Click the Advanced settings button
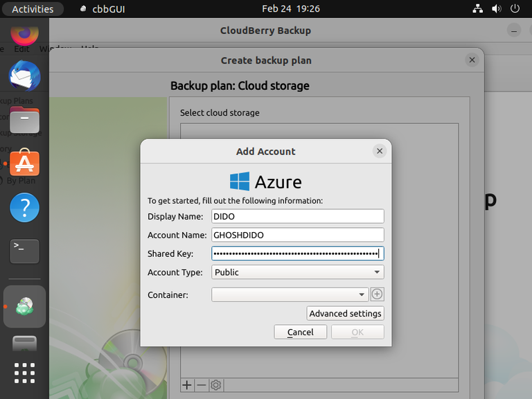 tap(345, 313)
